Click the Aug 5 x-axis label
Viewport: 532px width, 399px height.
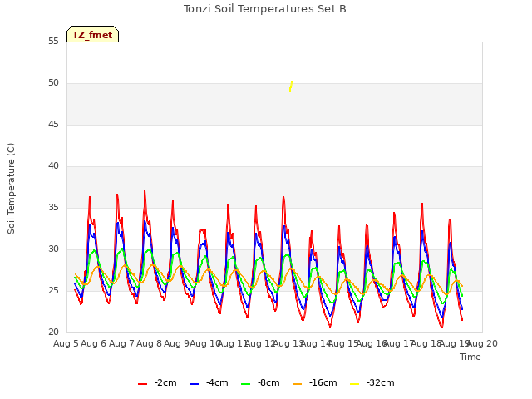(x=66, y=343)
